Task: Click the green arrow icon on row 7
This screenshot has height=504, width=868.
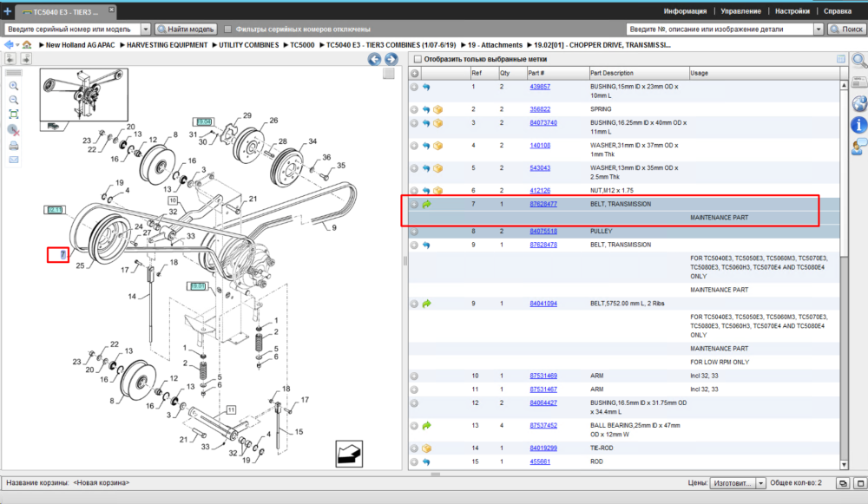Action: pos(427,204)
